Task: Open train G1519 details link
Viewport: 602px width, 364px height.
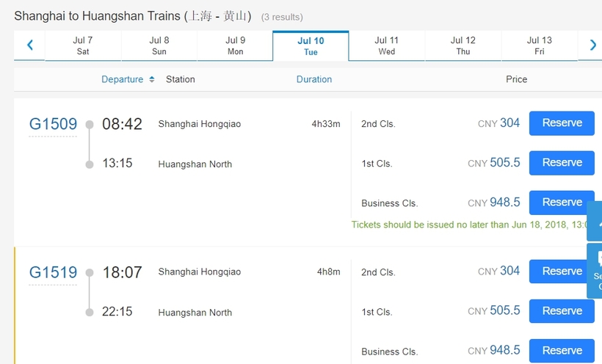Action: (53, 272)
